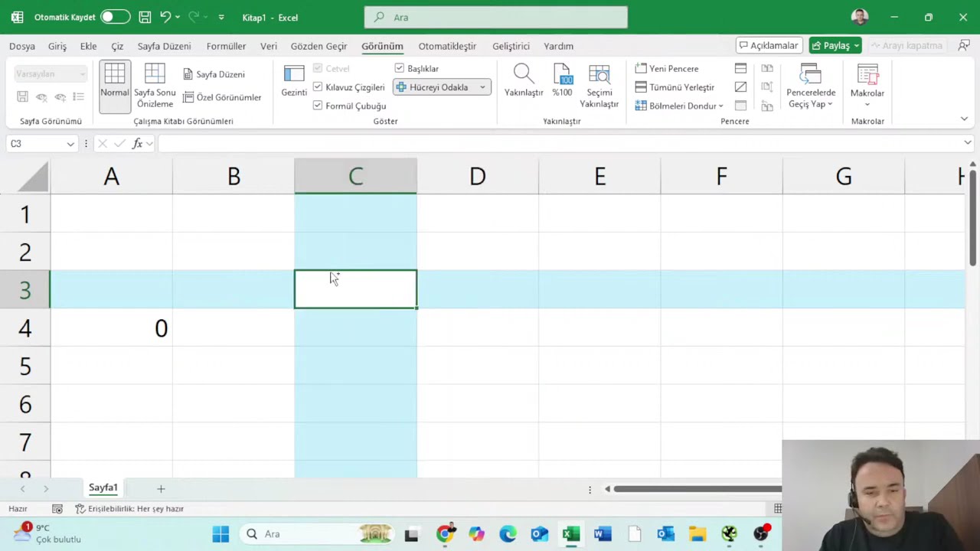The width and height of the screenshot is (980, 551).
Task: Click Seçimi Yakınlaştır
Action: tap(599, 86)
